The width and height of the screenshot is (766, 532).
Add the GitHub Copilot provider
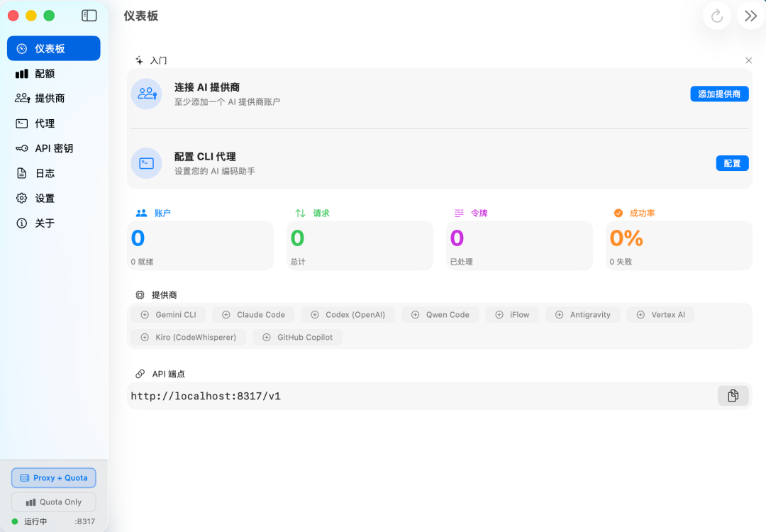tap(297, 337)
